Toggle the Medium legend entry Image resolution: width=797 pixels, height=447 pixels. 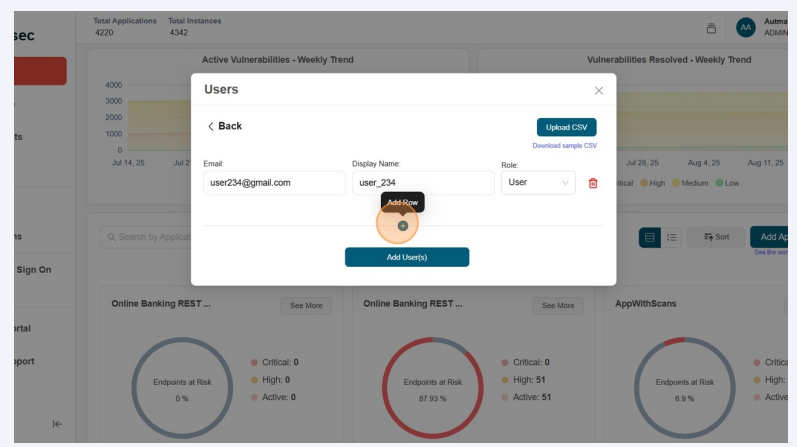point(690,183)
